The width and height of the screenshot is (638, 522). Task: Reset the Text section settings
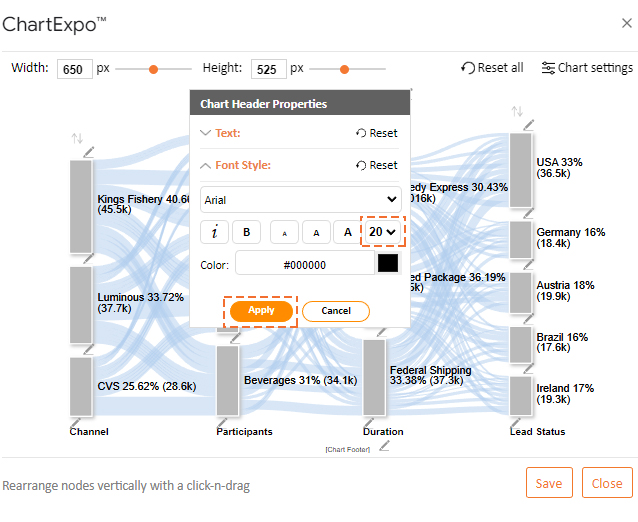click(376, 133)
